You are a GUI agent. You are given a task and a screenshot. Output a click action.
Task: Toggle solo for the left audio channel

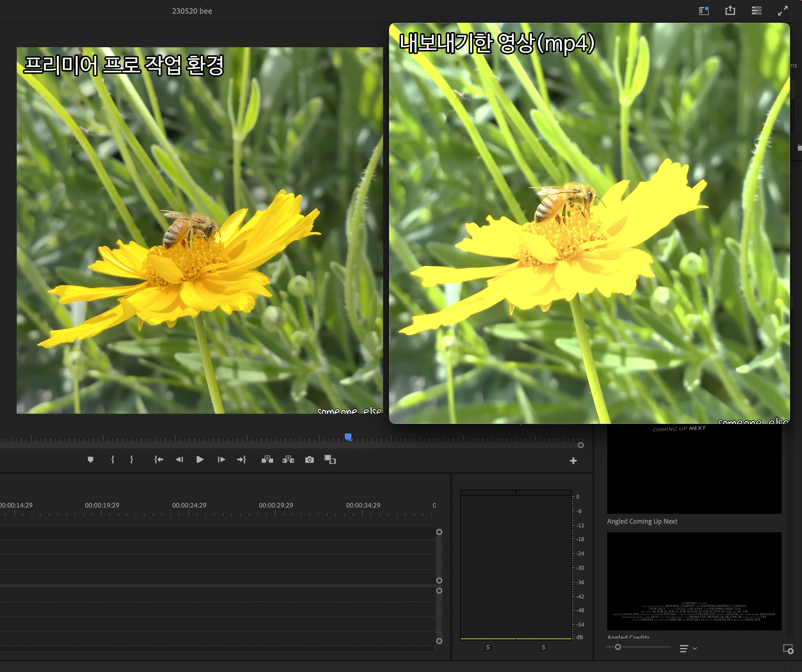point(488,647)
